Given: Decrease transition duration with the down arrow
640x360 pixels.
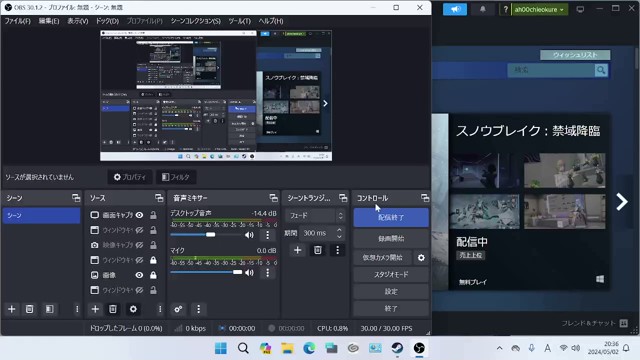Looking at the screenshot, I should pyautogui.click(x=339, y=236).
